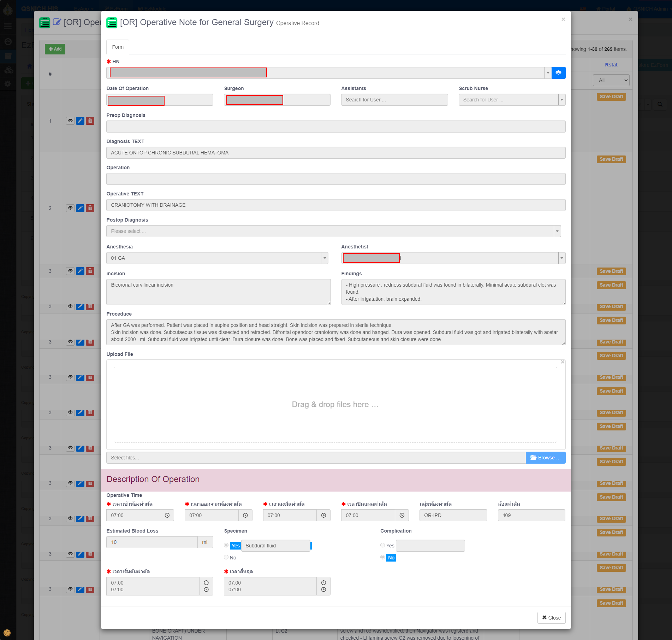View row 1 record with eye icon
Image resolution: width=672 pixels, height=640 pixels.
(x=70, y=121)
